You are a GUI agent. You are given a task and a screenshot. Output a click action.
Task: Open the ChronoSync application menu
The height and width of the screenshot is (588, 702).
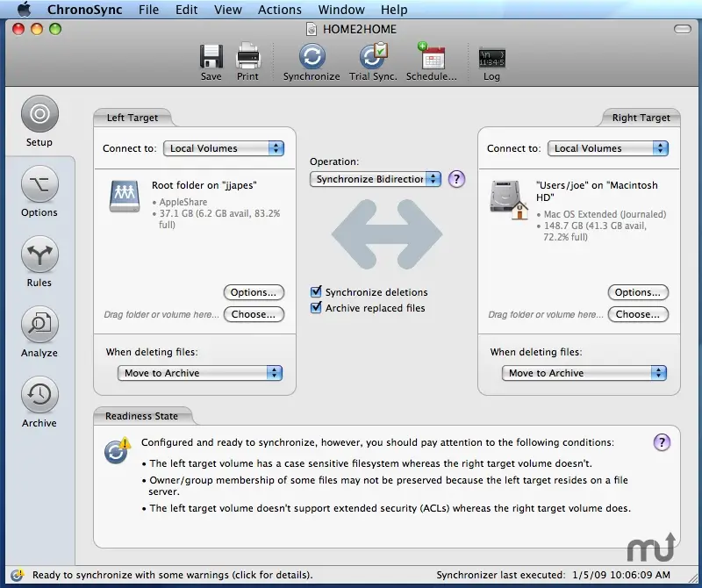[x=84, y=10]
